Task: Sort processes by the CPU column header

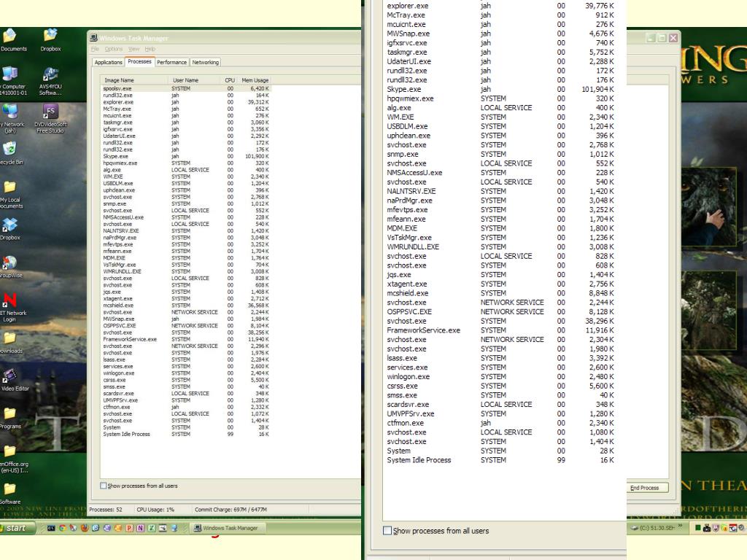Action: coord(229,80)
